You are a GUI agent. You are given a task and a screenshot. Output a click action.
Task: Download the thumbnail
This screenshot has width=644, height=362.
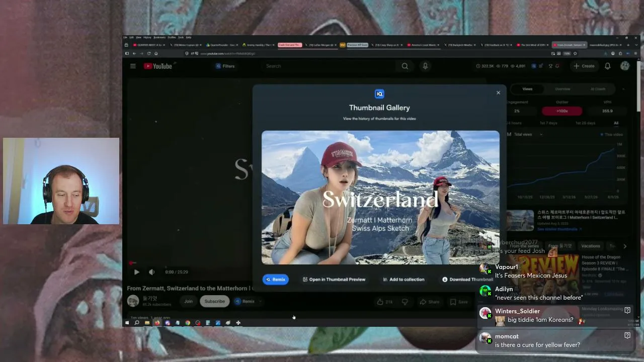tap(468, 280)
